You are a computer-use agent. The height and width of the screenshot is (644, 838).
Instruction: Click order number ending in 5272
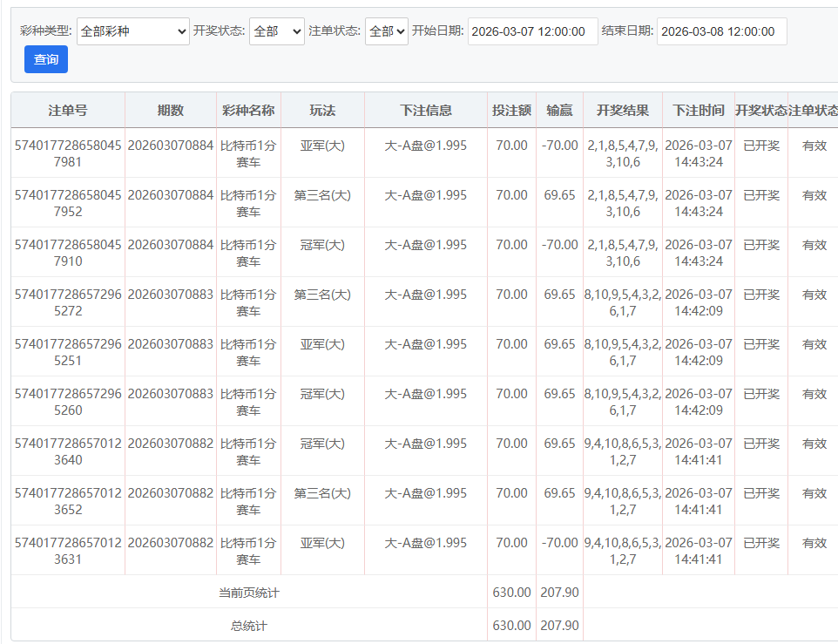point(68,302)
